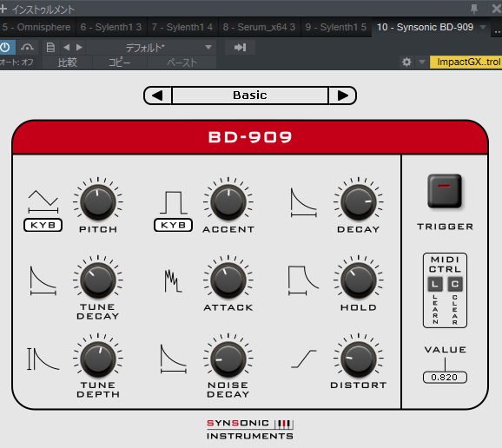Click the TUNE DEPTH knob
This screenshot has width=502, height=448.
pyautogui.click(x=98, y=359)
